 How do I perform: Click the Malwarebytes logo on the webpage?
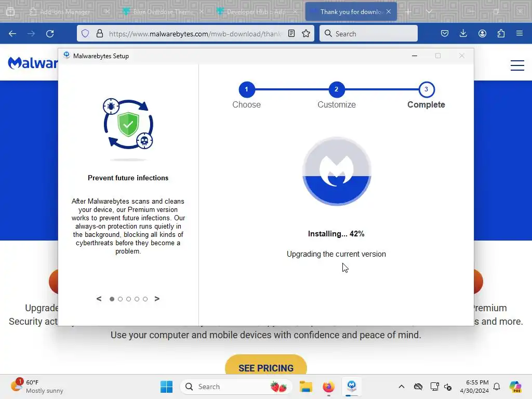pyautogui.click(x=33, y=63)
